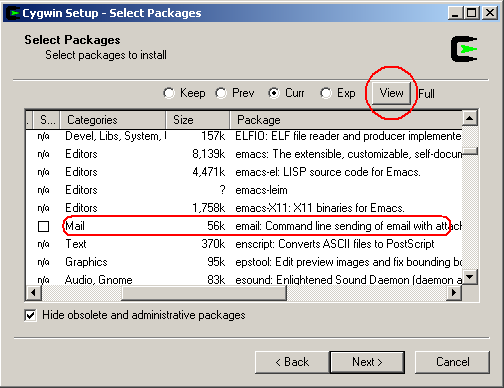Click the '4,471k' size value
The height and width of the screenshot is (388, 504).
tap(209, 172)
